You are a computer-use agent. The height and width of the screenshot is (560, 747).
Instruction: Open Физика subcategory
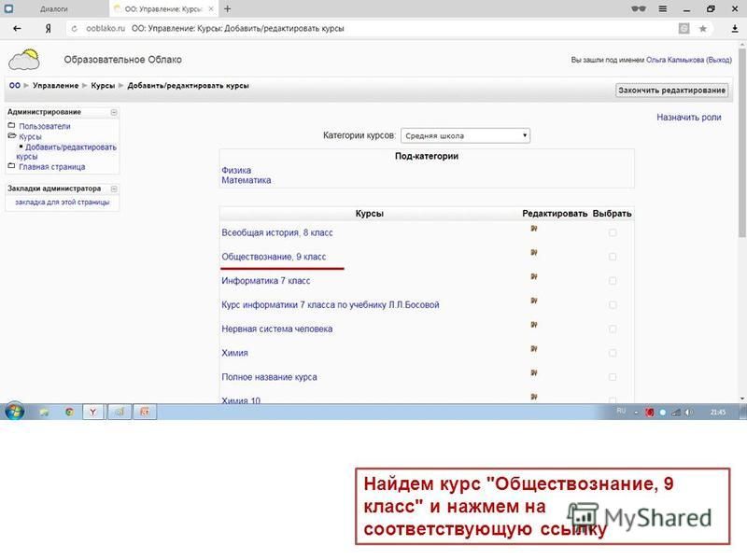click(x=236, y=170)
